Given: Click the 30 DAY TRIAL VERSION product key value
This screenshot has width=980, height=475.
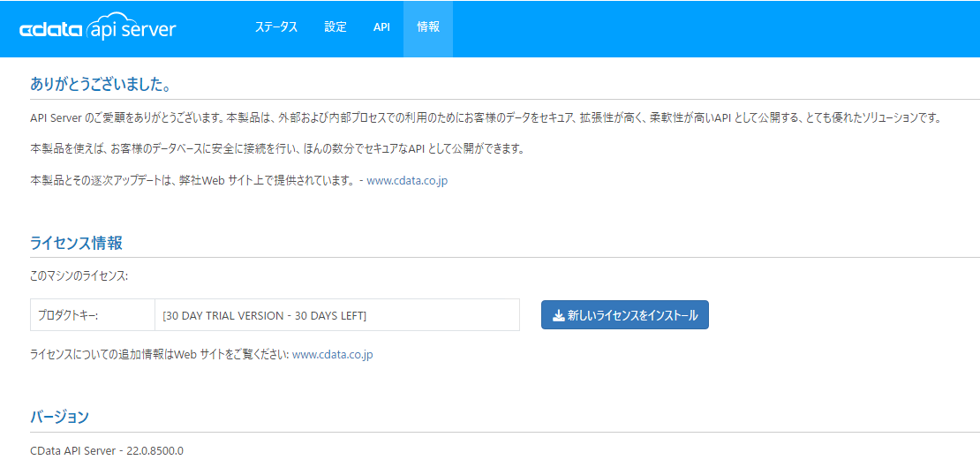Looking at the screenshot, I should coord(264,315).
